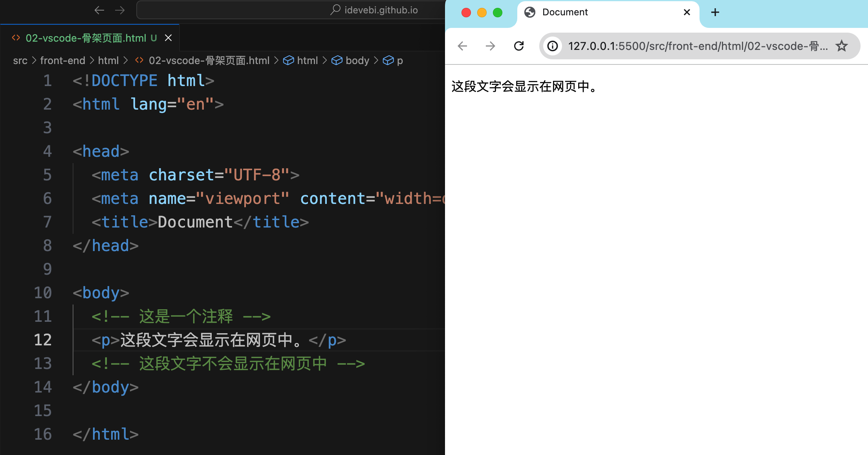The width and height of the screenshot is (868, 455).
Task: Go forward in VS Code navigation history
Action: [120, 10]
